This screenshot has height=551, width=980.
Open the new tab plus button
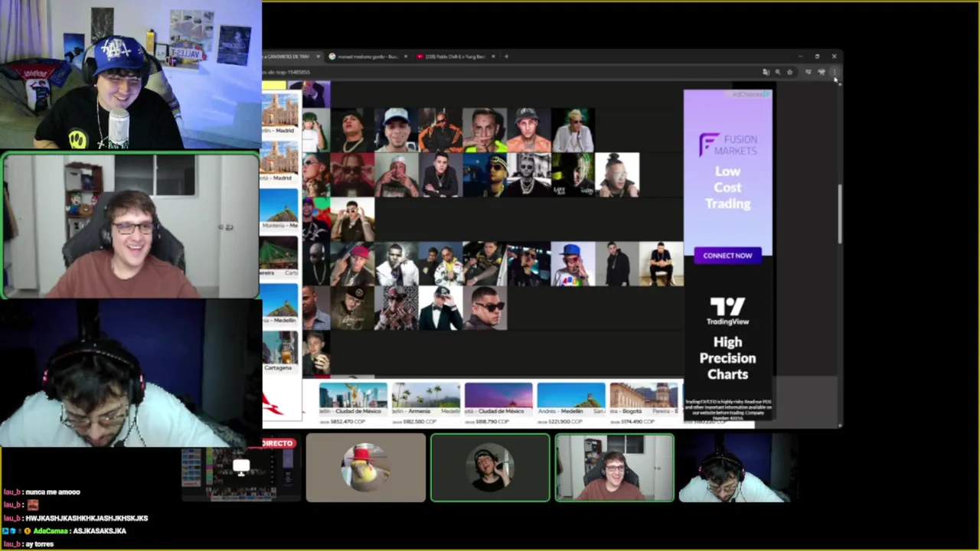506,56
